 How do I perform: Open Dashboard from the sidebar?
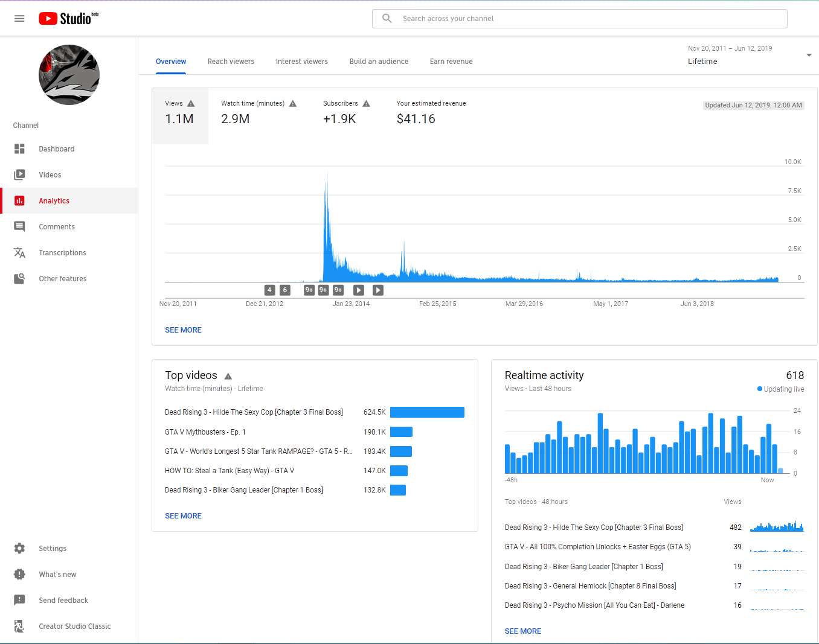[69, 148]
